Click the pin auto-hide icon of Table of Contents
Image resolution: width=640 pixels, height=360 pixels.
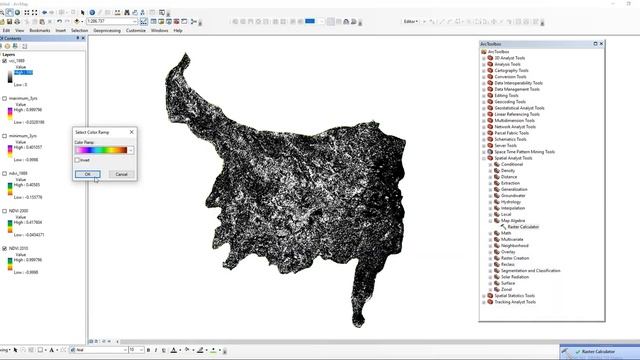78,38
